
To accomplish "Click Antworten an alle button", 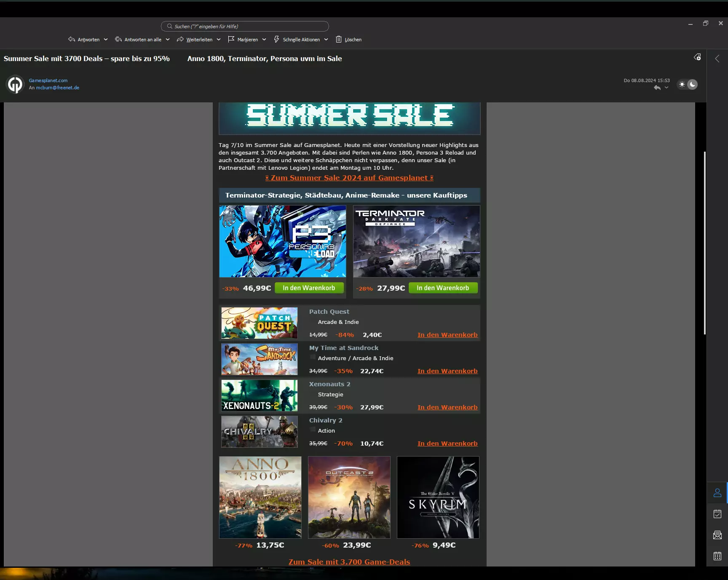I will click(138, 40).
